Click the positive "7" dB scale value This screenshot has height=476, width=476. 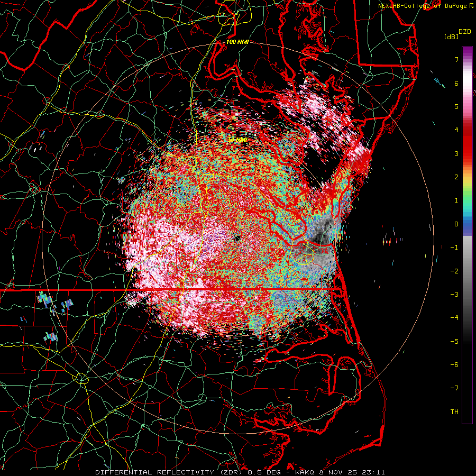[x=456, y=59]
